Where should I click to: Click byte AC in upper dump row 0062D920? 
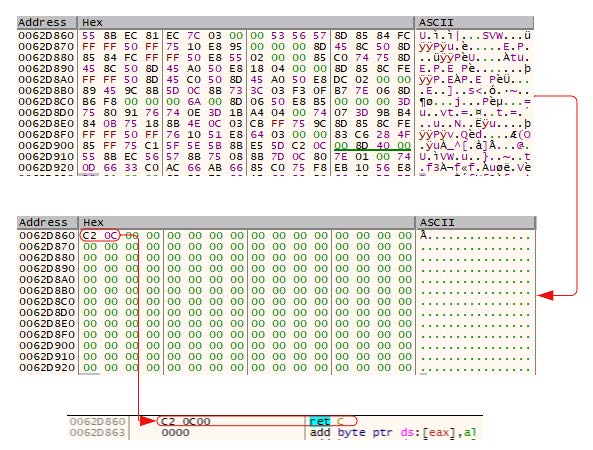(x=172, y=168)
